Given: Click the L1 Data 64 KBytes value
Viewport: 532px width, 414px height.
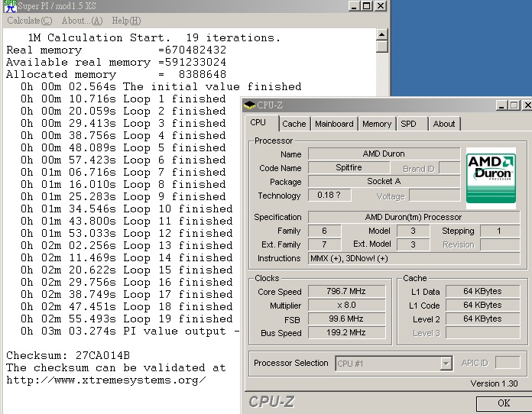Looking at the screenshot, I should tap(482, 291).
